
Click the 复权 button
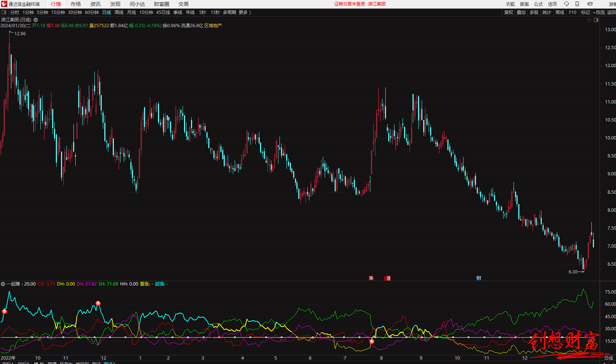coord(509,12)
